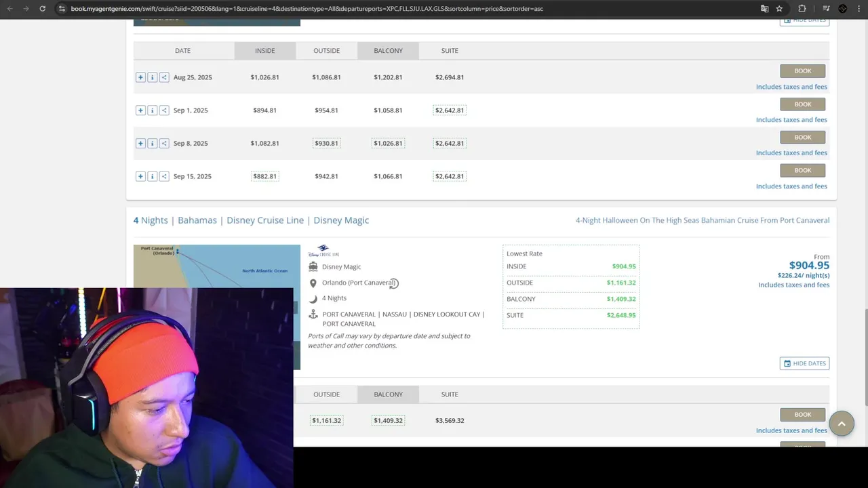Screen dimensions: 868x488
Task: Select OUTSIDE header in Disney Magic table
Action: pyautogui.click(x=326, y=394)
